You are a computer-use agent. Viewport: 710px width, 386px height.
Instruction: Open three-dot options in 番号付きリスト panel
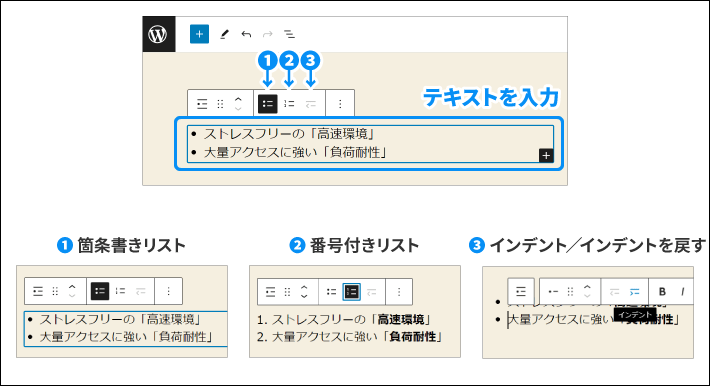click(399, 292)
